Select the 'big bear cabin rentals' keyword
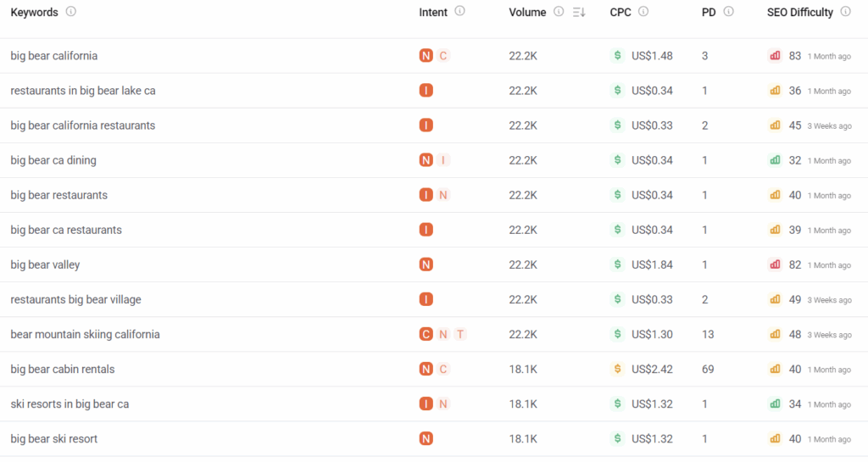Screen dimensions: 868x462 click(x=62, y=370)
